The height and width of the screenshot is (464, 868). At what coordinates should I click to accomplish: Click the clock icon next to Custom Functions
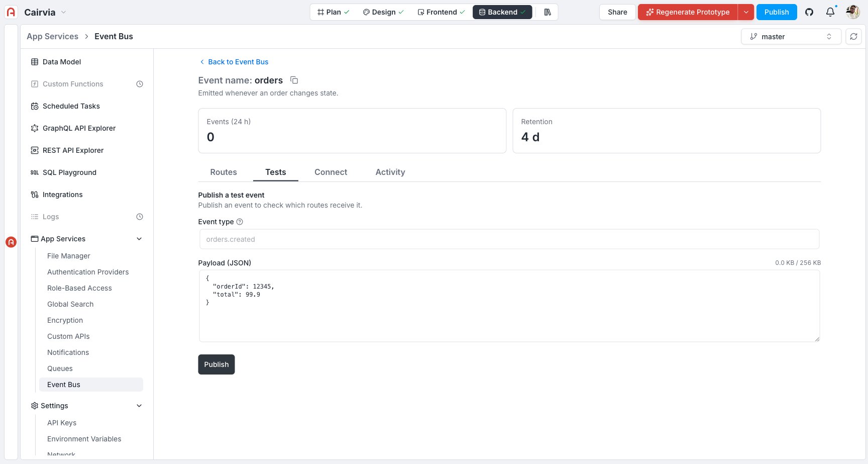(x=140, y=84)
